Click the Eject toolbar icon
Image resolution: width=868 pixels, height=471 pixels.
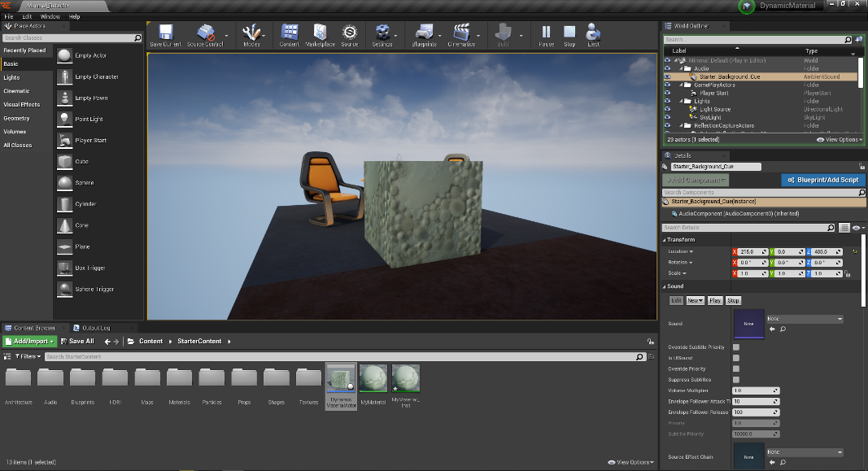pyautogui.click(x=593, y=34)
